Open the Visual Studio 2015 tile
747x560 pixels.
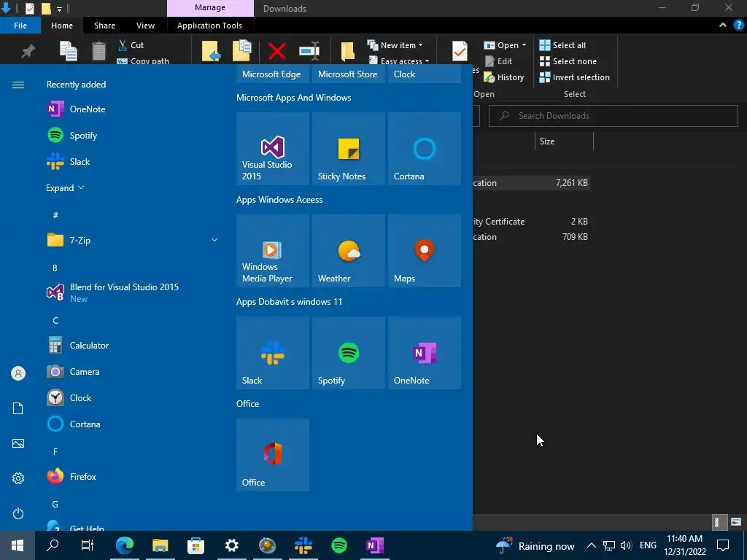coord(273,149)
